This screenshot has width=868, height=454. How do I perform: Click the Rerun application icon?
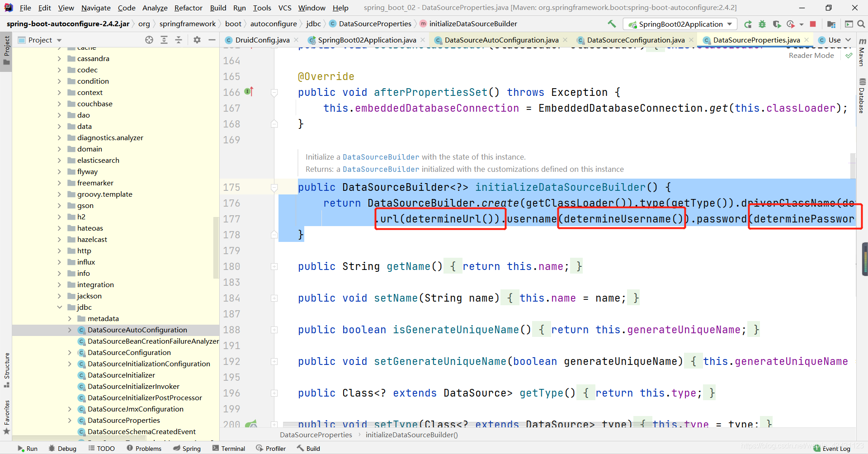[748, 24]
